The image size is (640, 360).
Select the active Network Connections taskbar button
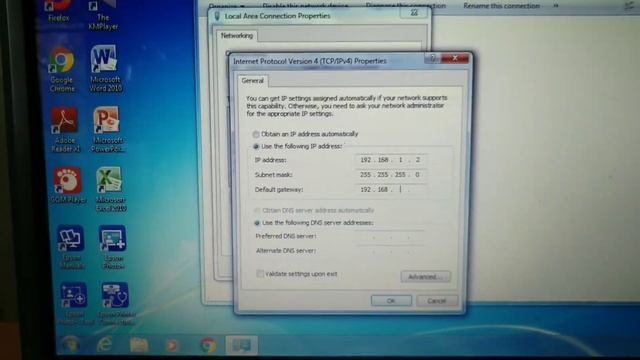pyautogui.click(x=242, y=345)
